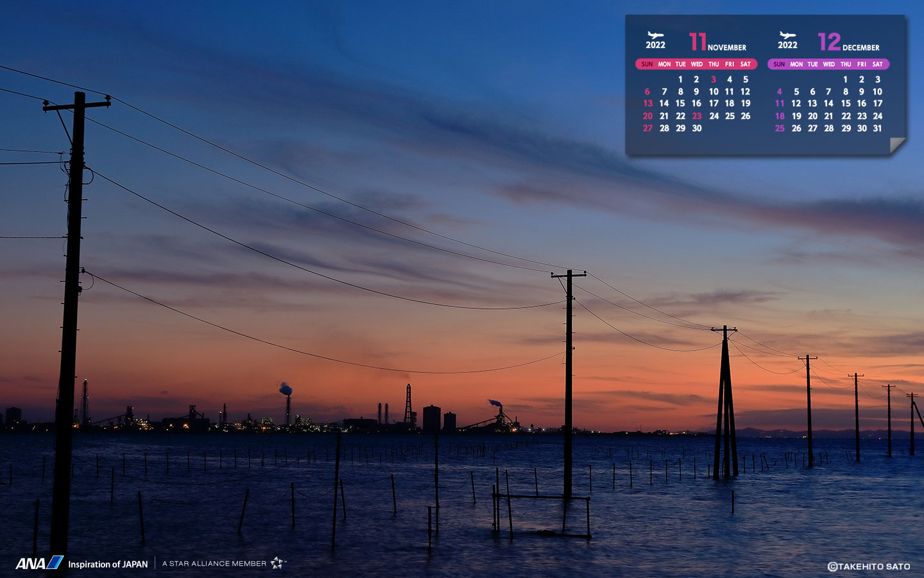Screen dimensions: 924x578
Task: Click the copyright symbol before TAKEHITO SATO
Action: 832,566
